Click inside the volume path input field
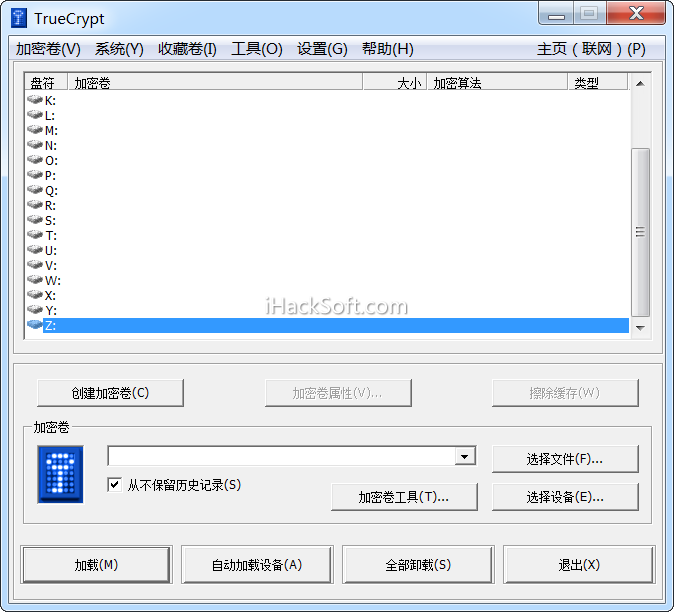Viewport: 674px width, 612px height. pos(282,456)
